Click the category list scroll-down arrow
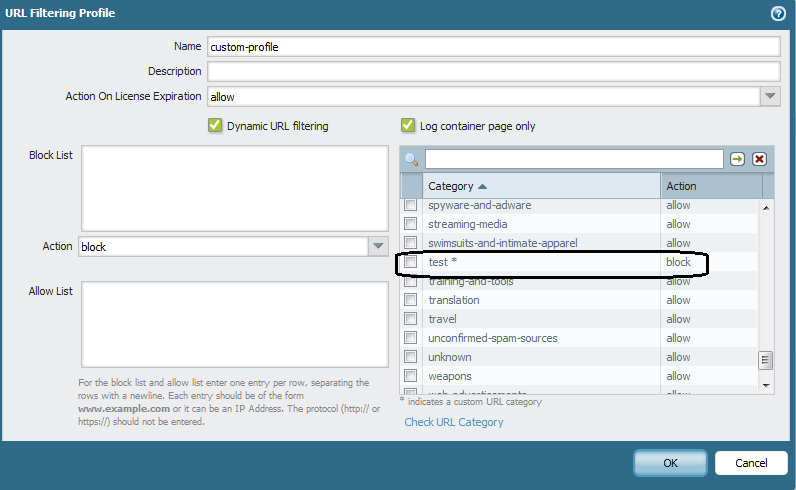Screen dimensions: 796x490 767,385
